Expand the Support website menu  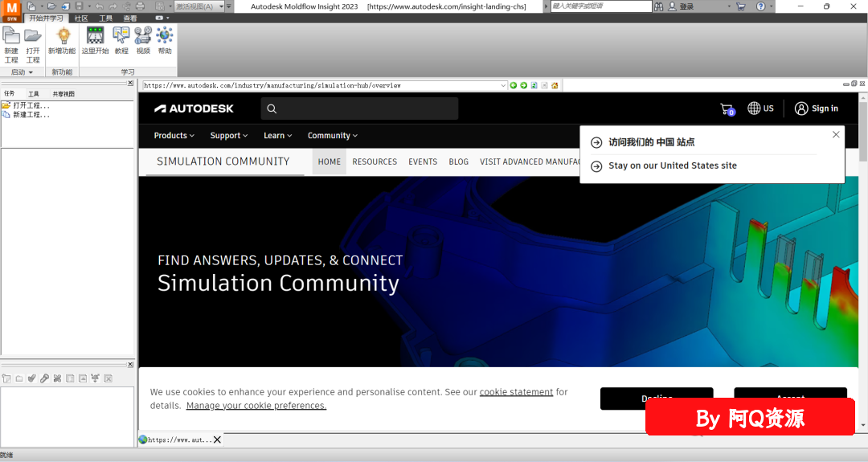(x=228, y=136)
